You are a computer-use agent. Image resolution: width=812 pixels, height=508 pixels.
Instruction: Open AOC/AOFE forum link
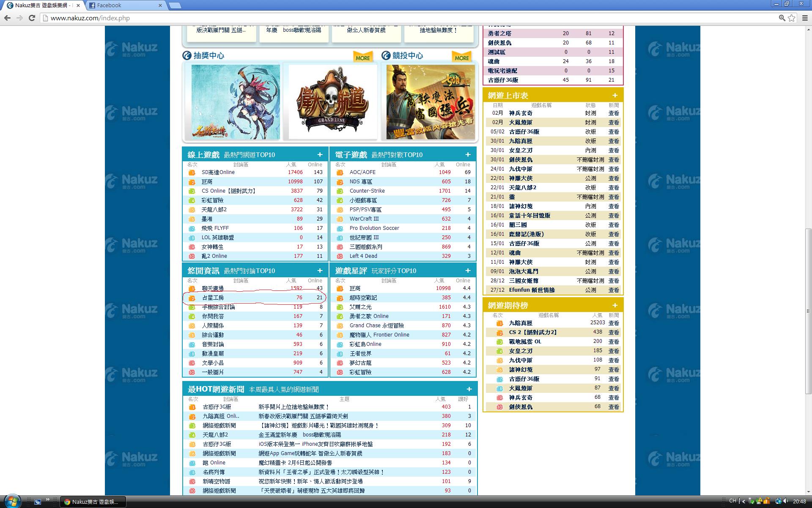(x=362, y=172)
